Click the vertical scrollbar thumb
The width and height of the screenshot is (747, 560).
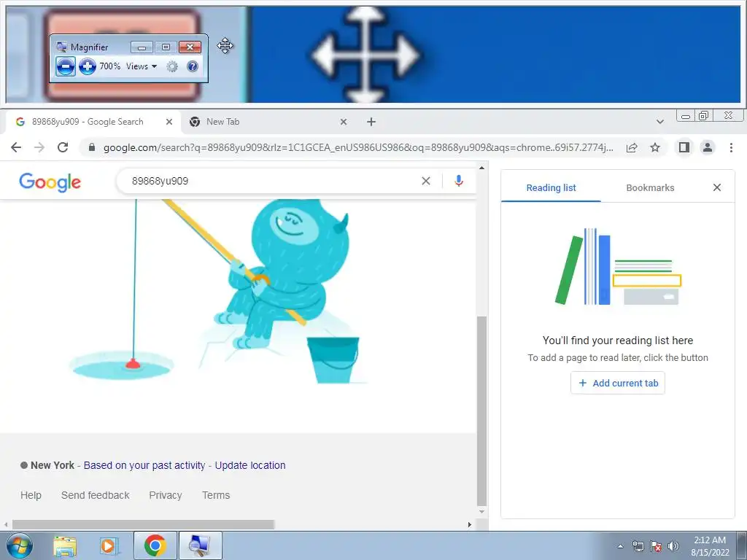tap(481, 411)
